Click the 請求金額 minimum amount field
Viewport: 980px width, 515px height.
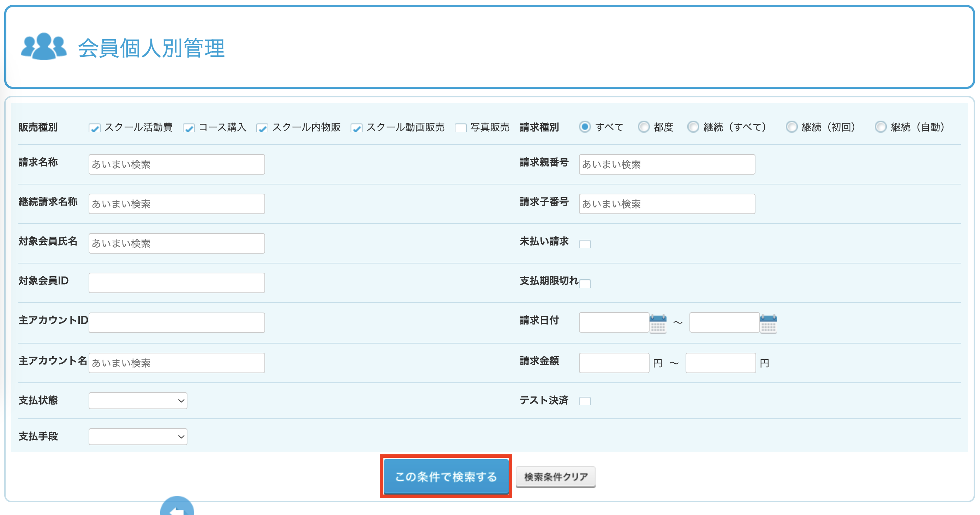(614, 363)
